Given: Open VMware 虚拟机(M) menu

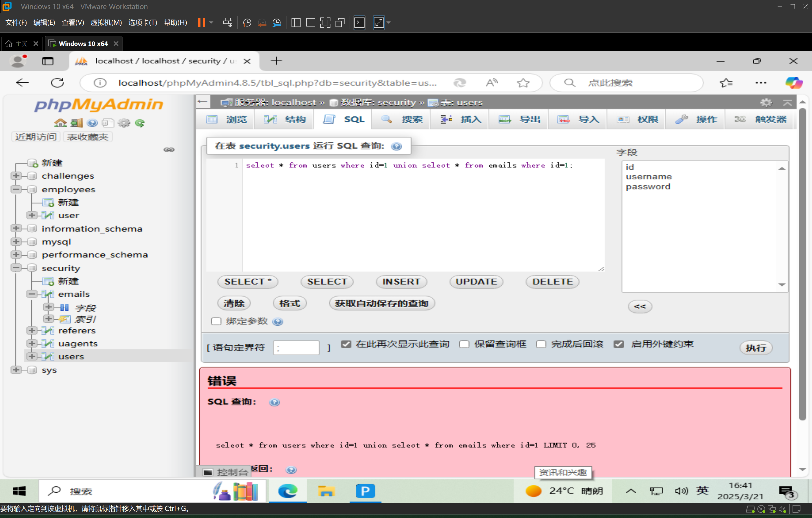Looking at the screenshot, I should [x=106, y=23].
